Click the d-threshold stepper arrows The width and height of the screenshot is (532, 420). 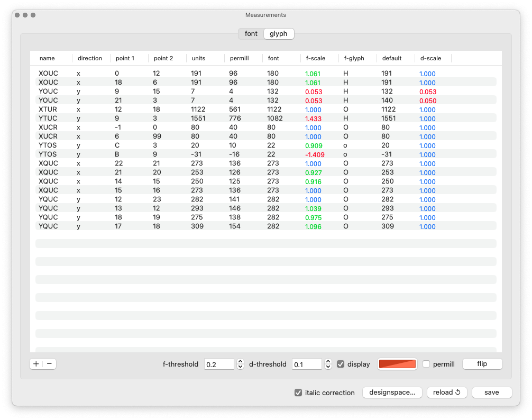point(328,364)
